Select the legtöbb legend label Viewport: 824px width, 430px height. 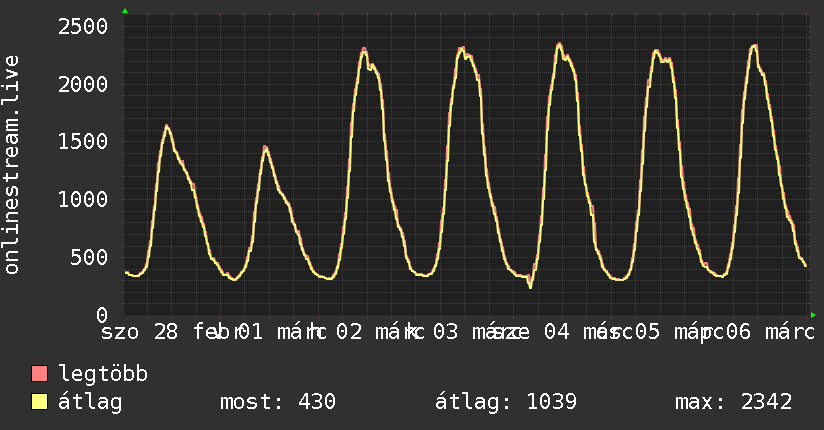(103, 373)
